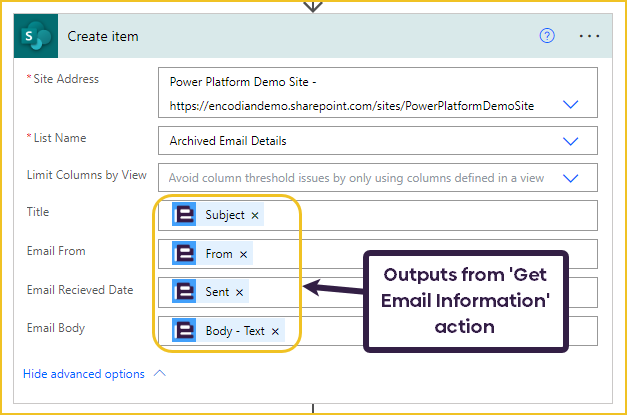The width and height of the screenshot is (627, 415).
Task: Click the Create item action title
Action: pos(103,36)
